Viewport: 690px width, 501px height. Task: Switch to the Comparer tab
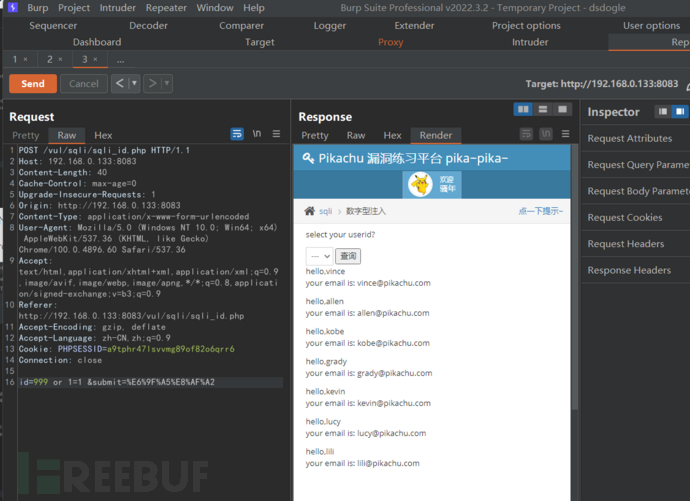pos(242,26)
